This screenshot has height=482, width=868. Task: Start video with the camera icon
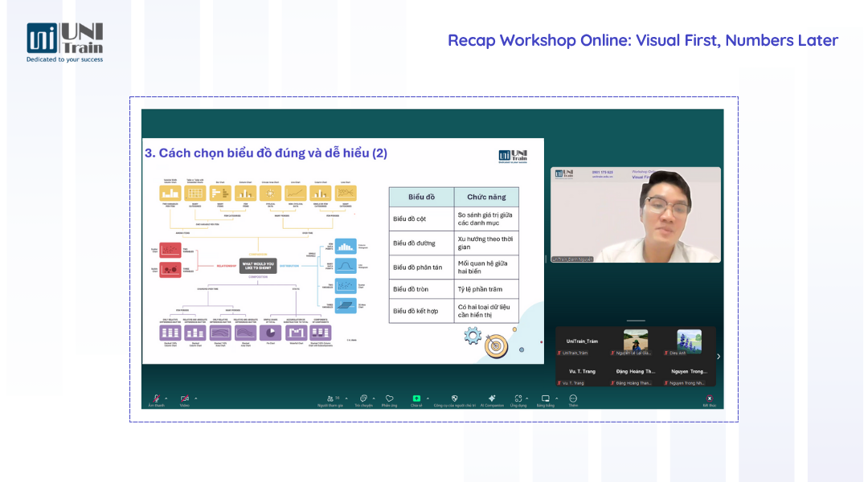click(184, 398)
